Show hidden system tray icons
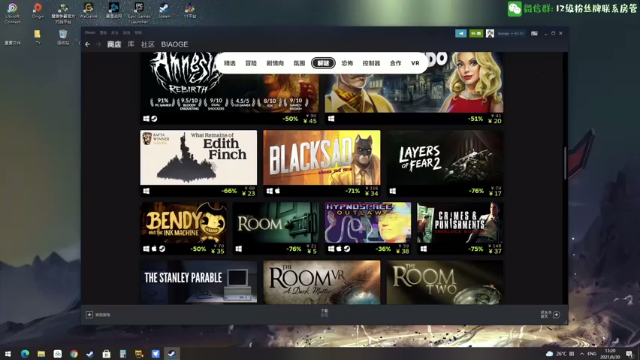The height and width of the screenshot is (360, 640). coord(582,353)
